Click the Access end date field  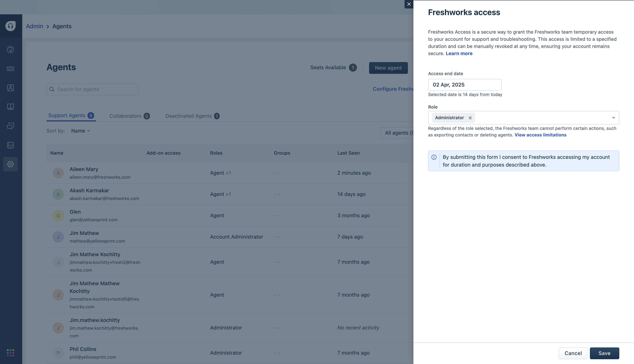[x=464, y=85]
